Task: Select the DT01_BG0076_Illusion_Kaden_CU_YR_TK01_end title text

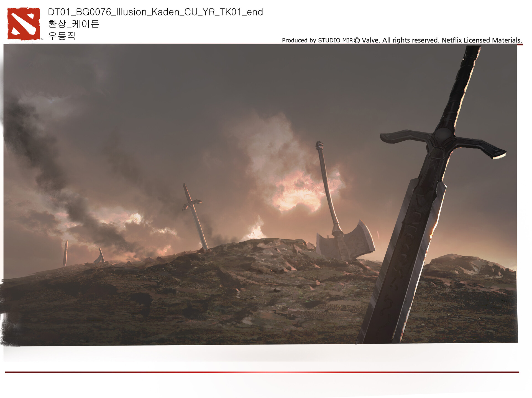Action: point(155,12)
